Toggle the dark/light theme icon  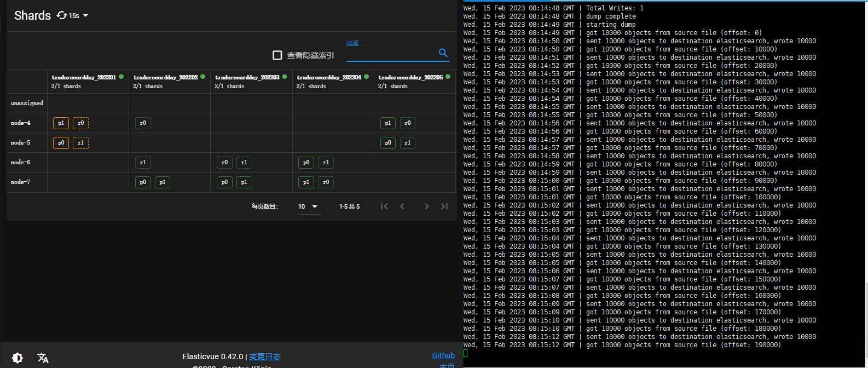tap(18, 358)
